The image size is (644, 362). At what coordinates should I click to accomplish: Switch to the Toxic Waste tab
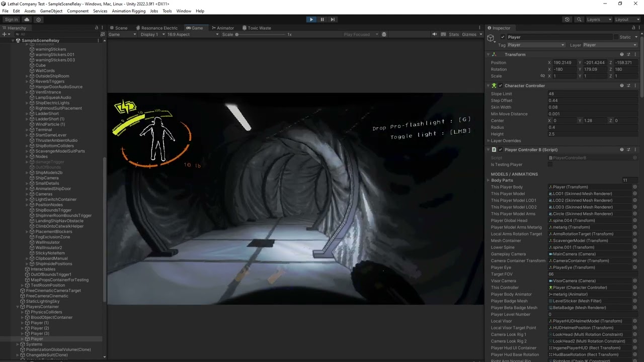257,28
